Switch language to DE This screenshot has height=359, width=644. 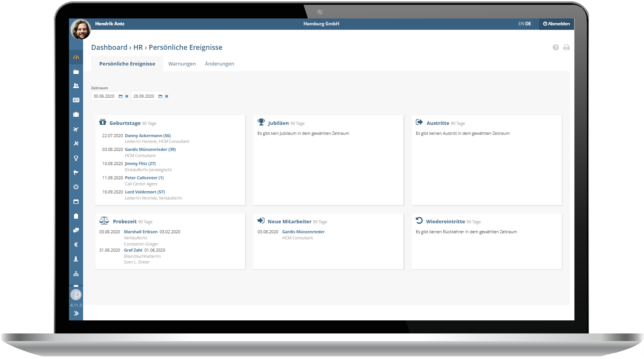pyautogui.click(x=528, y=24)
